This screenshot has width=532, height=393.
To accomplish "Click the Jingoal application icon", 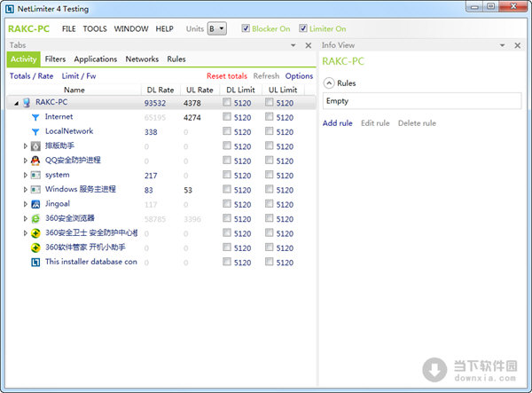I will click(x=35, y=204).
